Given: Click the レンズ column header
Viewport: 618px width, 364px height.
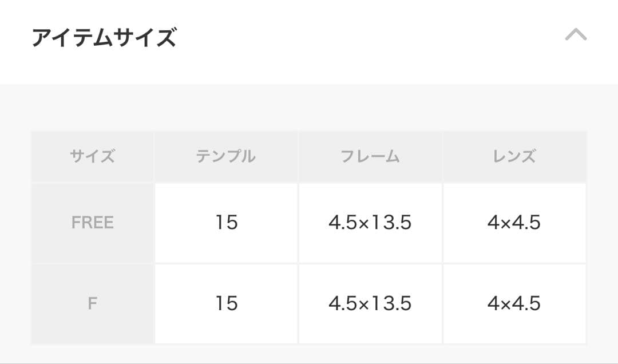Looking at the screenshot, I should (514, 155).
